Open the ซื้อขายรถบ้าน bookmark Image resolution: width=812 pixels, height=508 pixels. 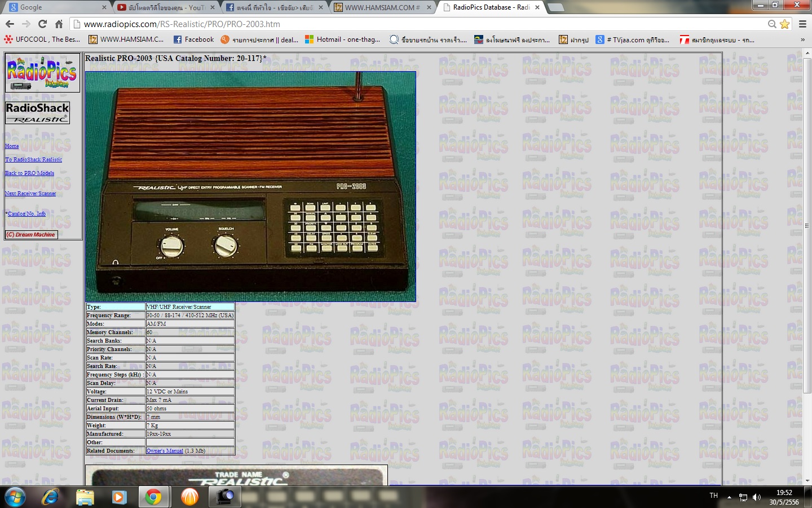[429, 40]
